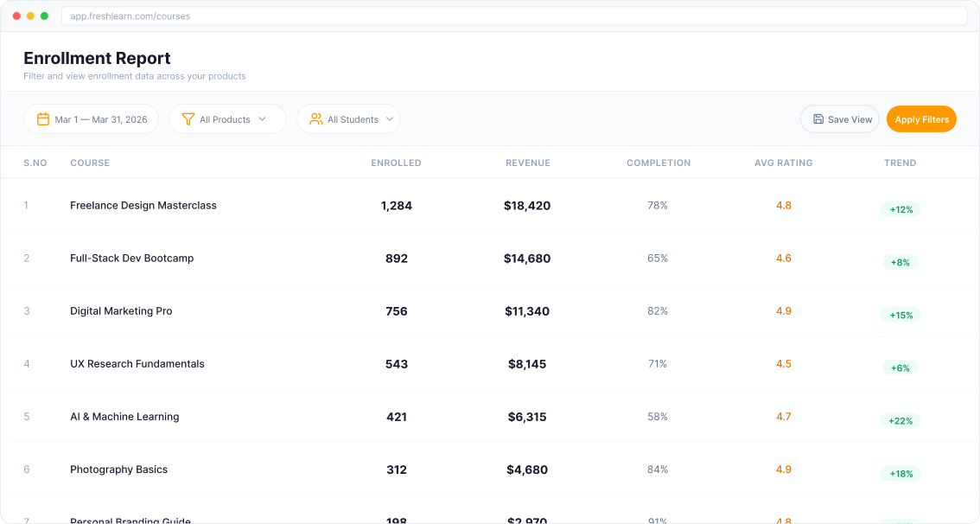Click the Save View button

click(x=839, y=118)
